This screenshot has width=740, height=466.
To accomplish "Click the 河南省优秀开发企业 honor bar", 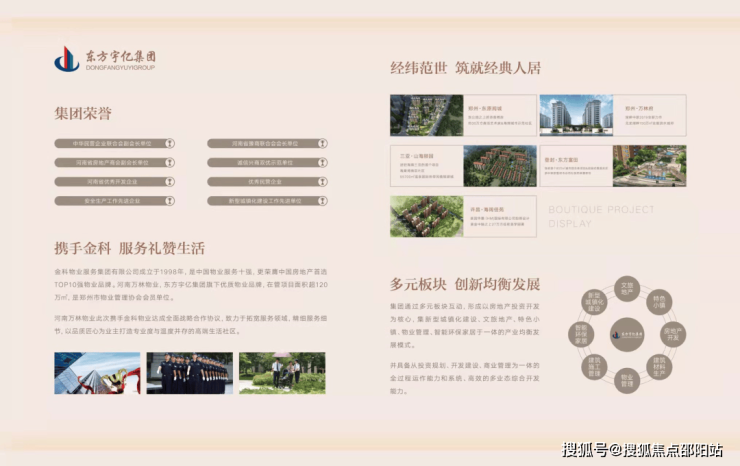I will pos(115,182).
